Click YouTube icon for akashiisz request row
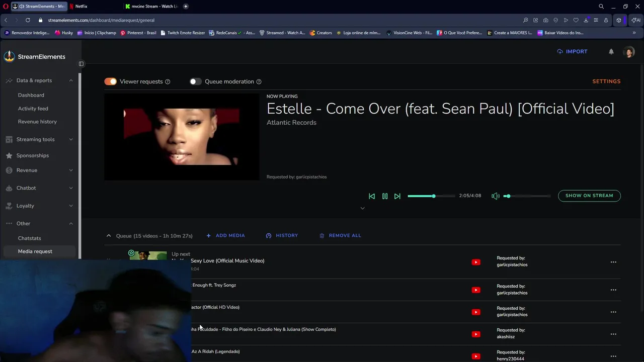 (x=476, y=334)
